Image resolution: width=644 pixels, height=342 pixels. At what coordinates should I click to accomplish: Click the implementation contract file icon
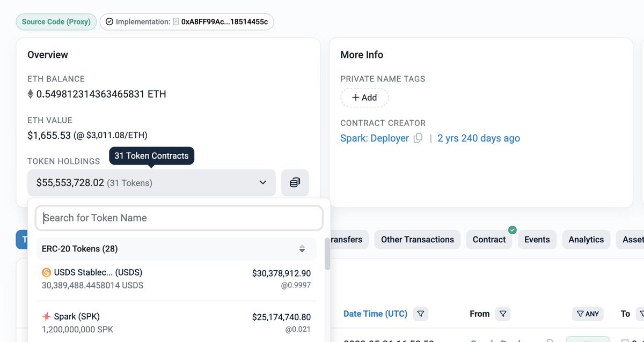(175, 22)
